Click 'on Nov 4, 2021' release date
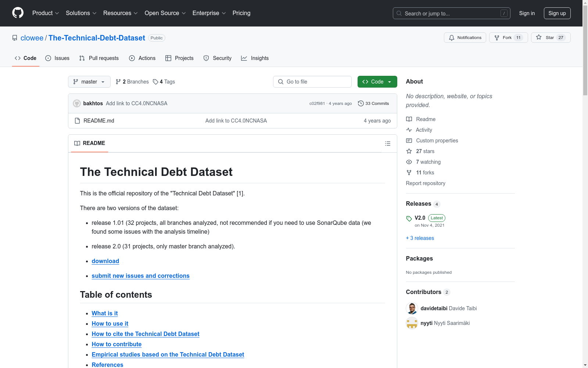 430,225
